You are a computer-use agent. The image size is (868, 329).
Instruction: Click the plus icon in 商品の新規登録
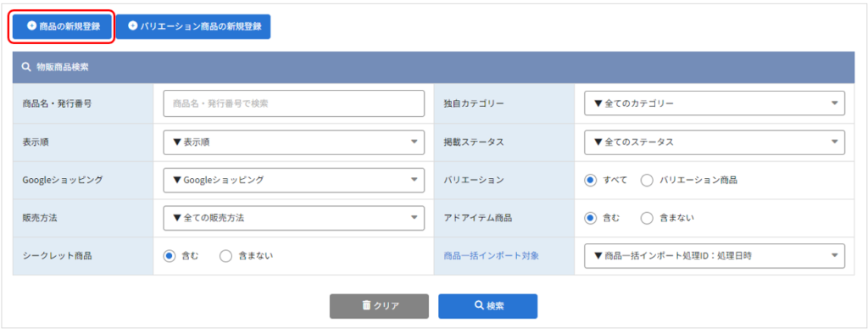click(31, 26)
